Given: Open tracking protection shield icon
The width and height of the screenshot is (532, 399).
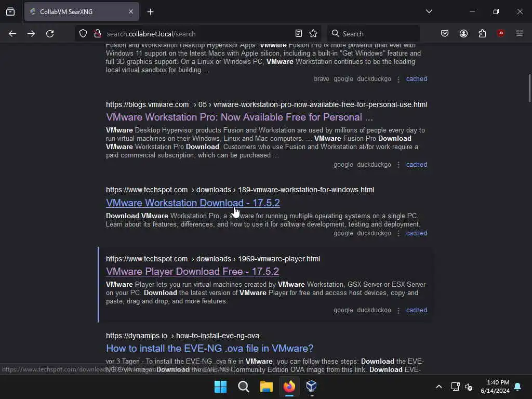Looking at the screenshot, I should click(x=83, y=34).
